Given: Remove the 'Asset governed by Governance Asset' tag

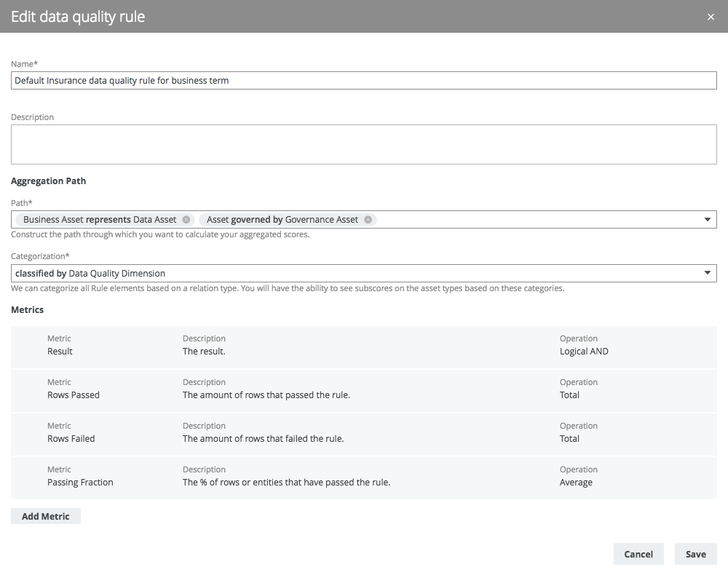Looking at the screenshot, I should click(x=368, y=220).
